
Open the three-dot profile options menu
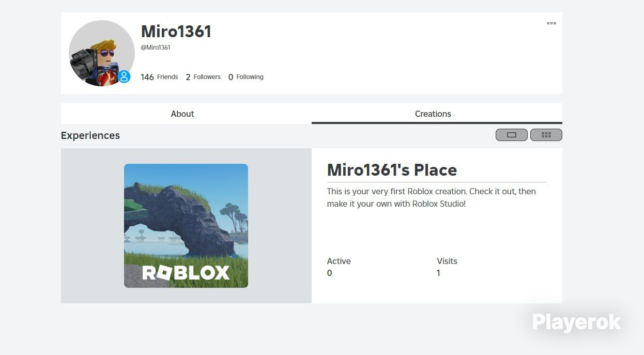551,23
